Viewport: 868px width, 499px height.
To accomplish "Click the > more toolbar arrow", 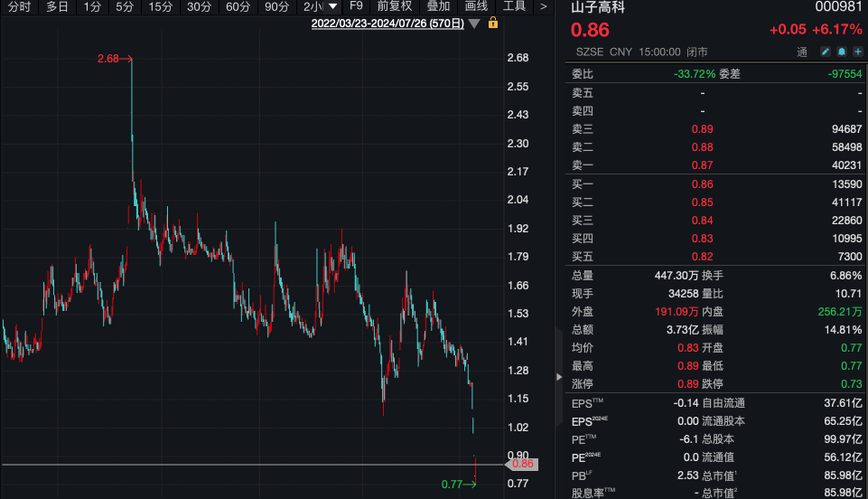I will pyautogui.click(x=543, y=7).
